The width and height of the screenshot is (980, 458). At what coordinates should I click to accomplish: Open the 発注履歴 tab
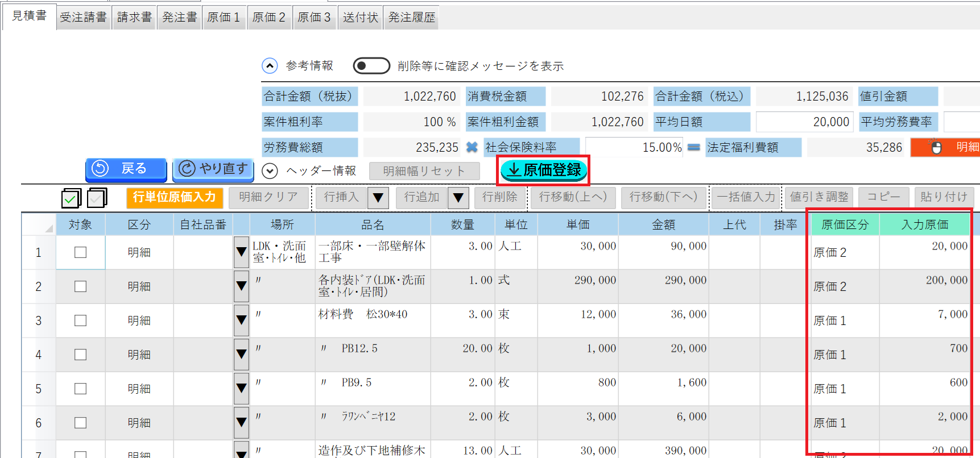pos(411,18)
